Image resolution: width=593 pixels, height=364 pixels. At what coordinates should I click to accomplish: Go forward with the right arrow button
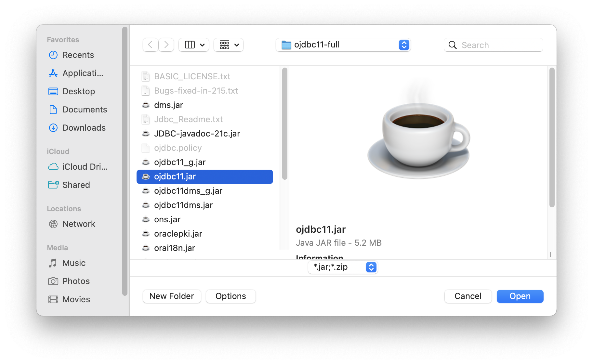166,45
